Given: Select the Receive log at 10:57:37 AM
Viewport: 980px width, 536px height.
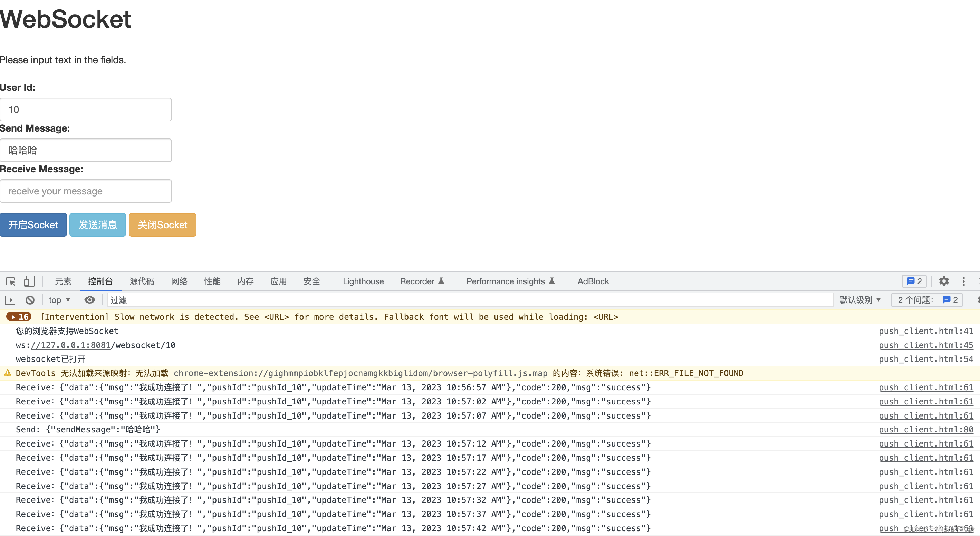Looking at the screenshot, I should 333,514.
